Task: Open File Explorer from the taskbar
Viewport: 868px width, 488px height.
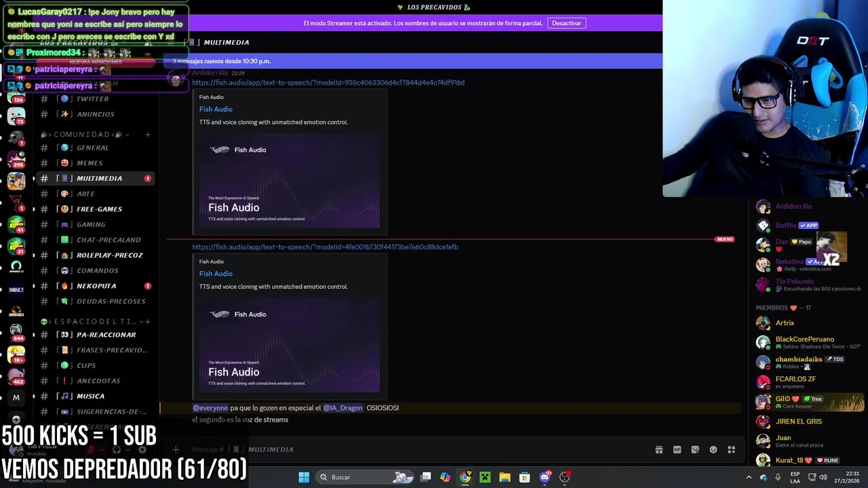Action: tap(505, 477)
